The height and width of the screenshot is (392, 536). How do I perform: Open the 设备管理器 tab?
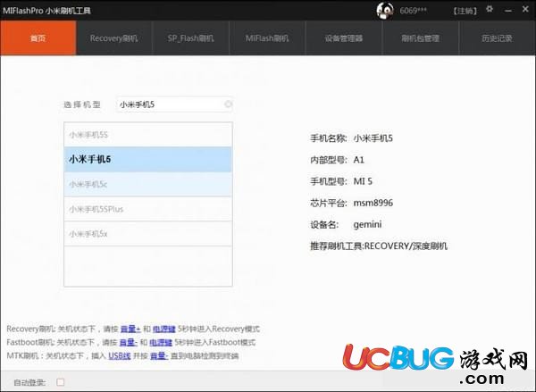(x=344, y=38)
